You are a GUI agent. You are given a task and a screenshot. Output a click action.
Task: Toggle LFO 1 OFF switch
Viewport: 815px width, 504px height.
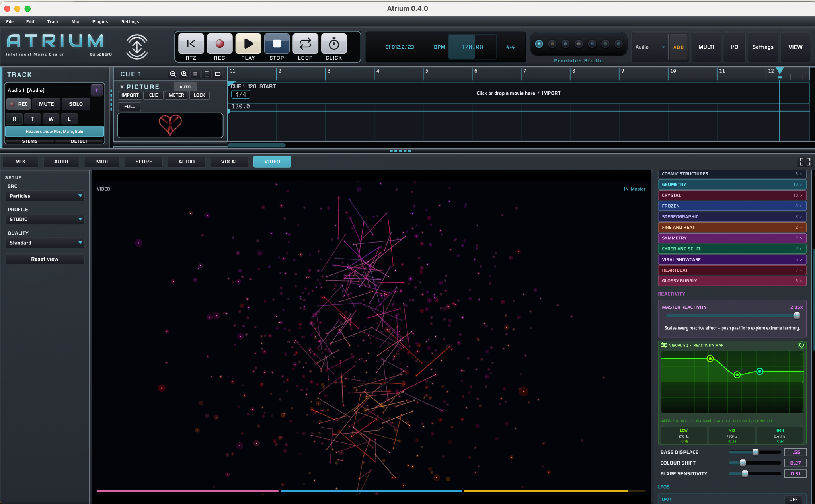click(x=794, y=499)
